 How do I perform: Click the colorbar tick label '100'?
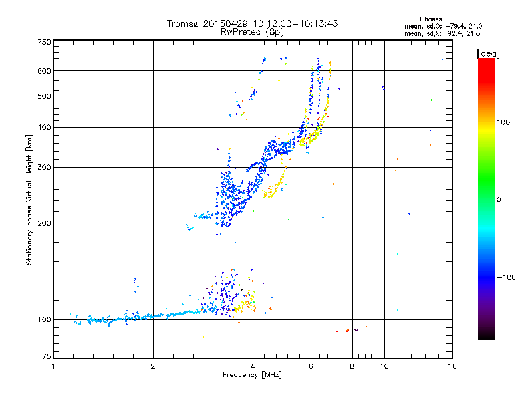503,122
